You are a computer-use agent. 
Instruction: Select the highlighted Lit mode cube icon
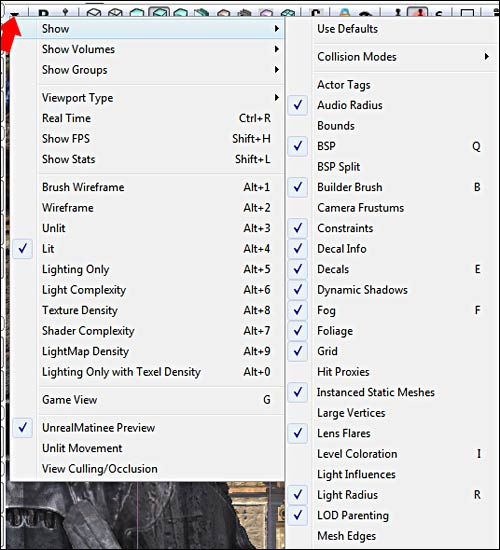click(159, 13)
